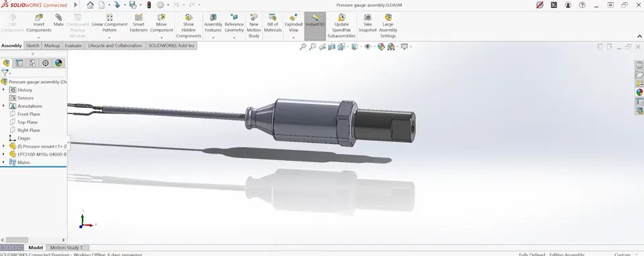Expand the Annotations tree node
Viewport: 644px width, 256px height.
point(4,106)
